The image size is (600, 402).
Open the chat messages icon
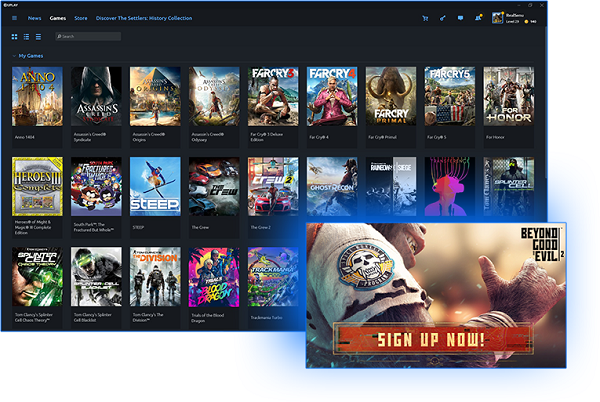tap(460, 18)
